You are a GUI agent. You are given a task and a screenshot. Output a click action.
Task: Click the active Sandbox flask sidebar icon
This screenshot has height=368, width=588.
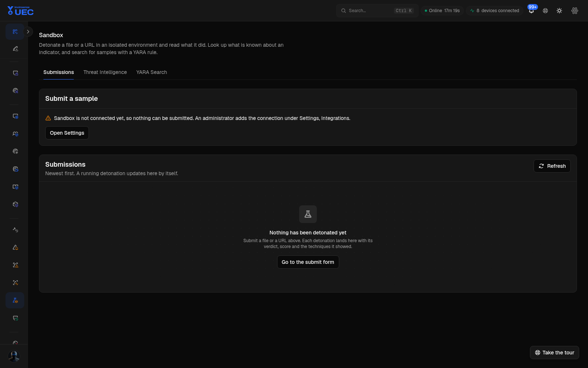15,300
